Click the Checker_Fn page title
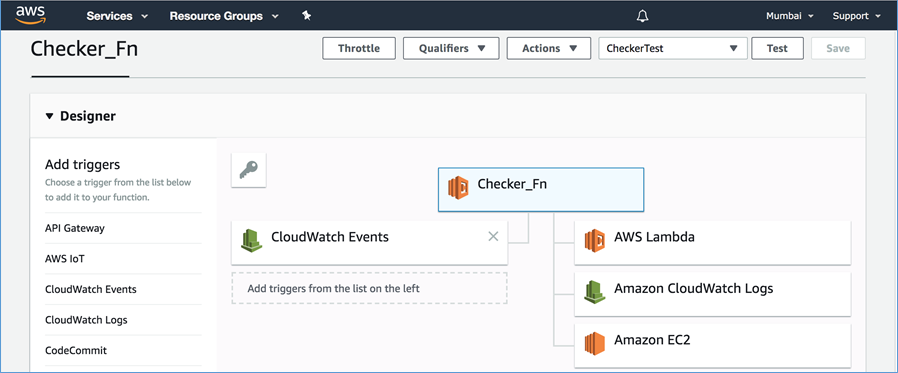 click(84, 49)
